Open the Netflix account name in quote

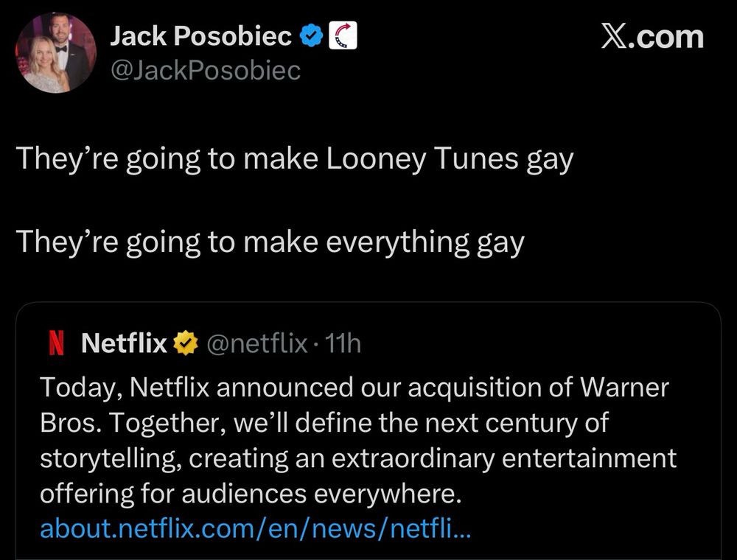(124, 342)
